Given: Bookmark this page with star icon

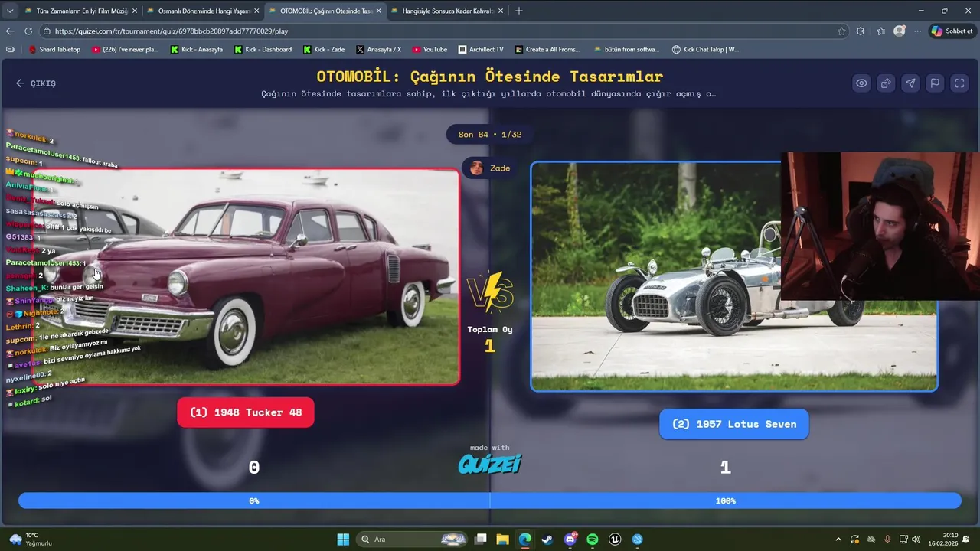Looking at the screenshot, I should [x=841, y=31].
